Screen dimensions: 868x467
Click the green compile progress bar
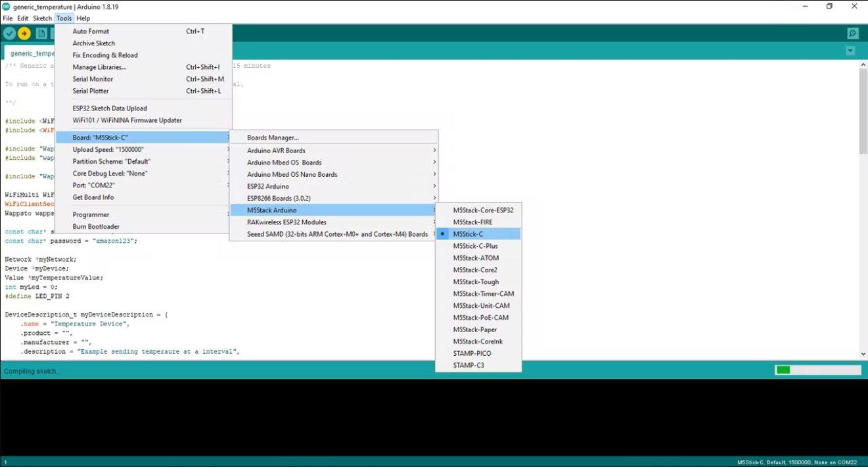[817, 370]
